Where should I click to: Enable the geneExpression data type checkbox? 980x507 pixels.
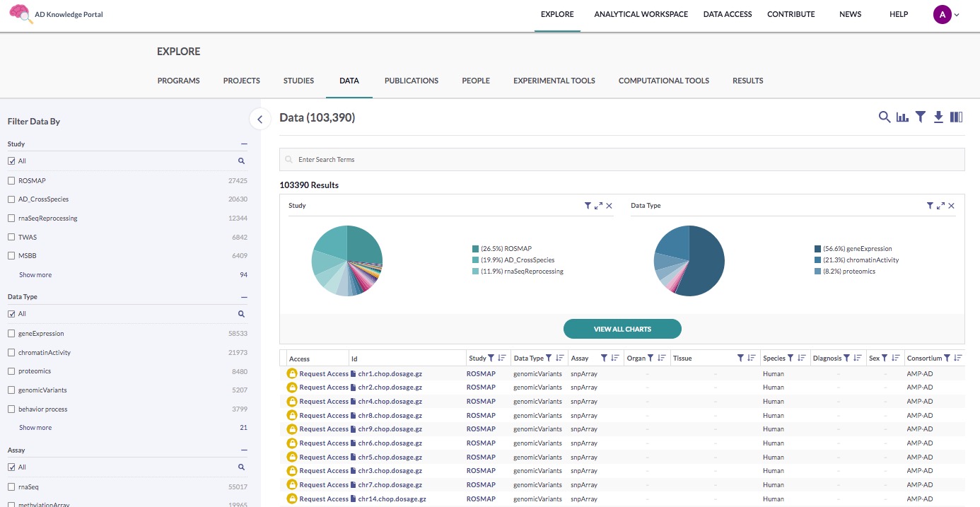(11, 334)
